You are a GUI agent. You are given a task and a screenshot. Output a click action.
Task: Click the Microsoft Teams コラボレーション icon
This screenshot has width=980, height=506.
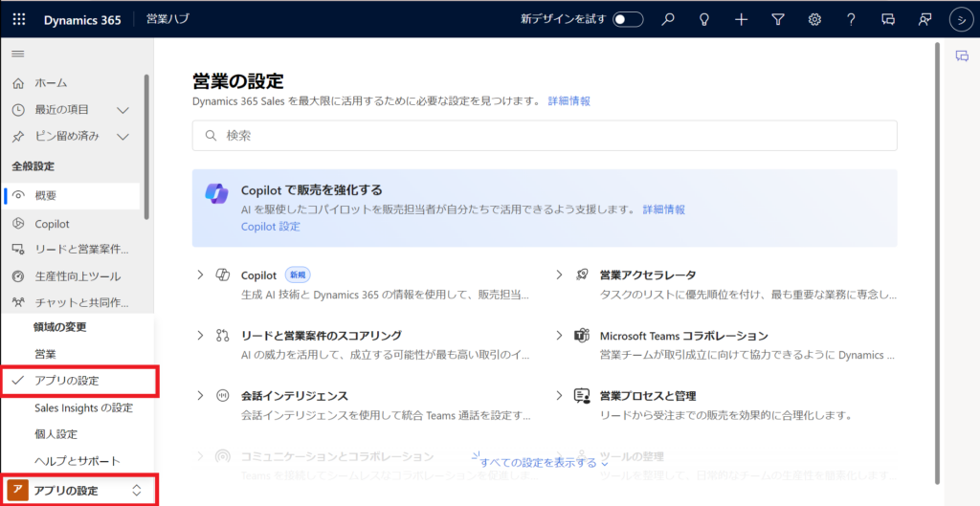(x=581, y=336)
